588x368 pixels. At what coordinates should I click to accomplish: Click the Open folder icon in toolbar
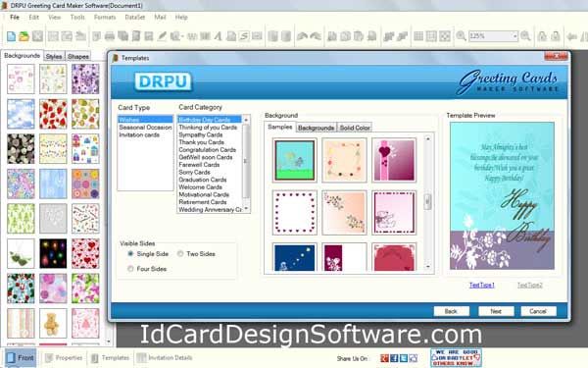[24, 36]
